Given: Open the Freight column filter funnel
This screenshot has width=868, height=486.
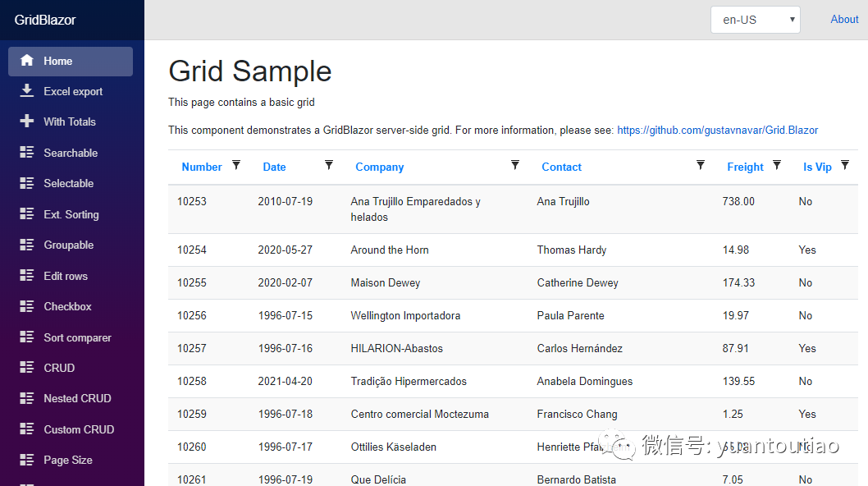Looking at the screenshot, I should (777, 165).
